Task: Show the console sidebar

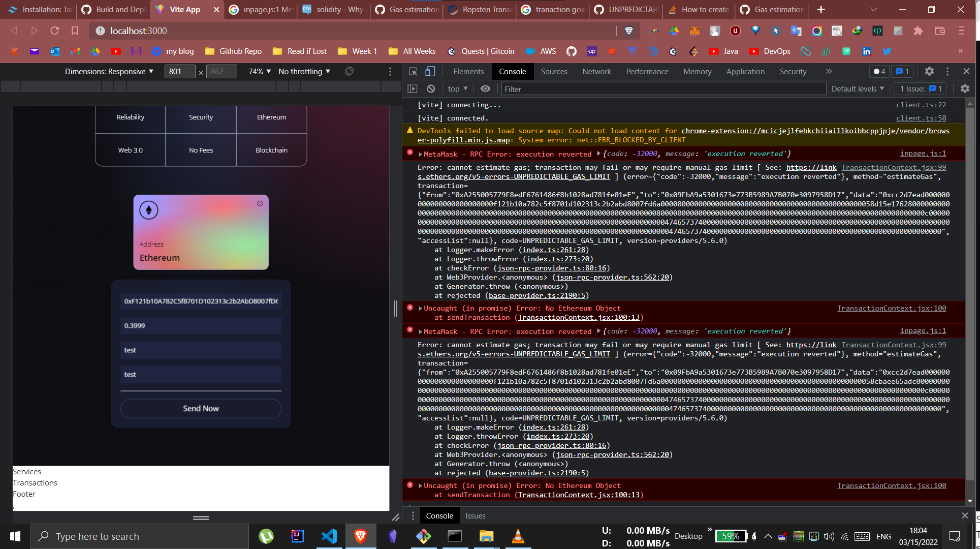Action: (x=413, y=88)
